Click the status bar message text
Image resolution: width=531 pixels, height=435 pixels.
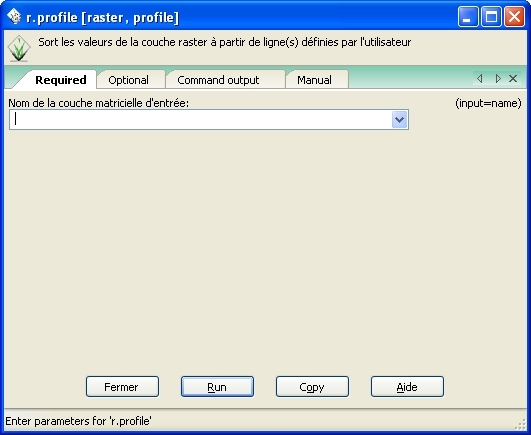click(79, 421)
